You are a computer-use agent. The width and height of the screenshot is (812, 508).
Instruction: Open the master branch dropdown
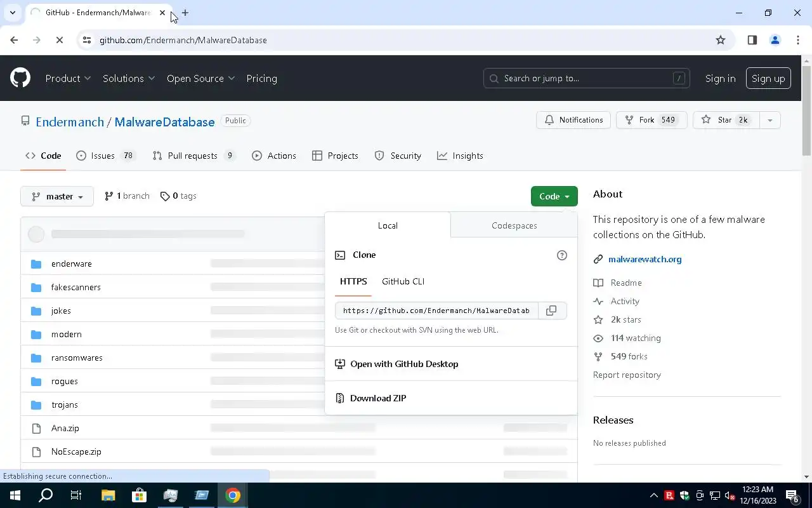[57, 196]
